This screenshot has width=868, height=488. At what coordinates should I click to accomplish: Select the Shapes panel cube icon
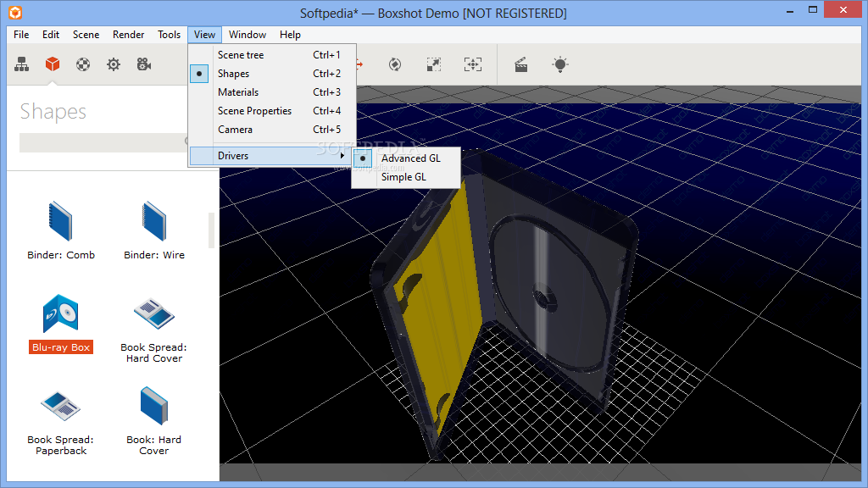pos(53,64)
